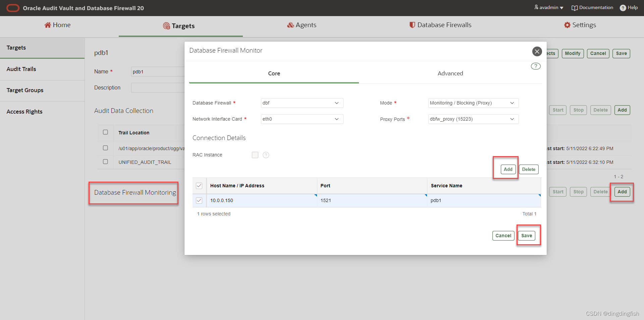Select Audit Trails in the sidebar

click(42, 69)
